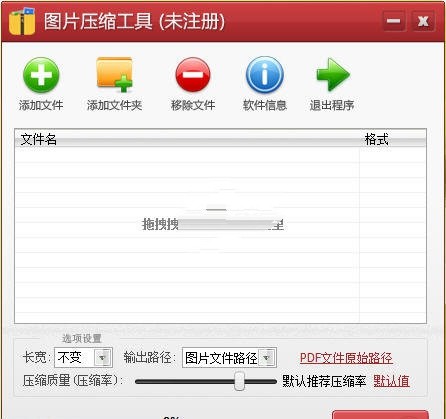
Task: Open the 添加文件夹 folder icon
Action: click(x=115, y=75)
